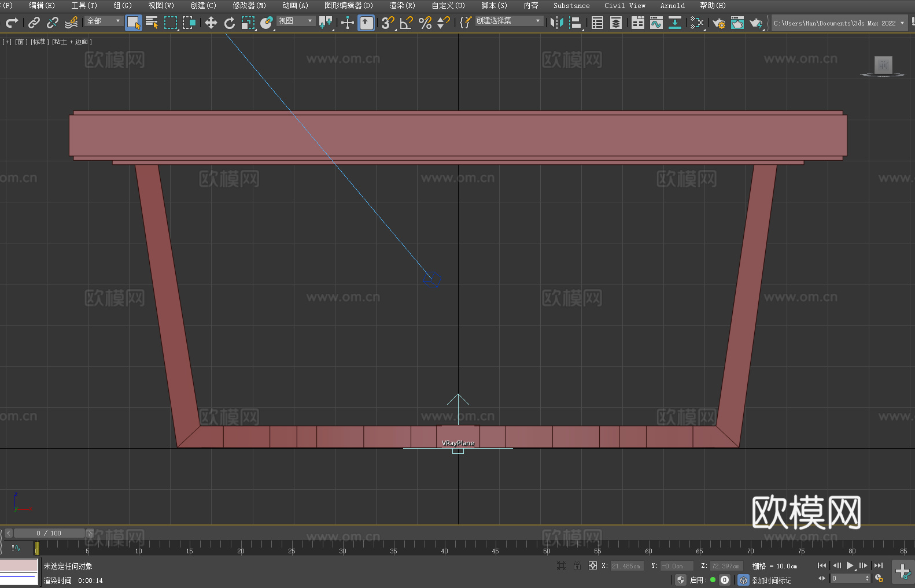The height and width of the screenshot is (588, 915).
Task: Open the Arnold menu
Action: [672, 5]
